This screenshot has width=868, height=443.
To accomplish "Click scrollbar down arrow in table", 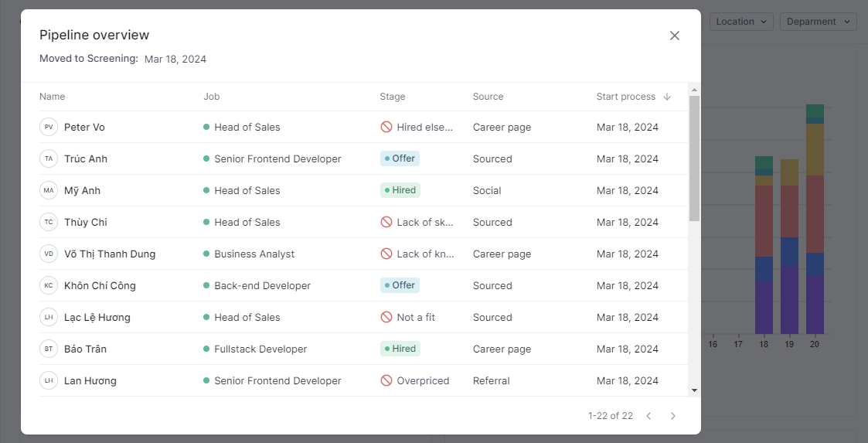I will (694, 390).
